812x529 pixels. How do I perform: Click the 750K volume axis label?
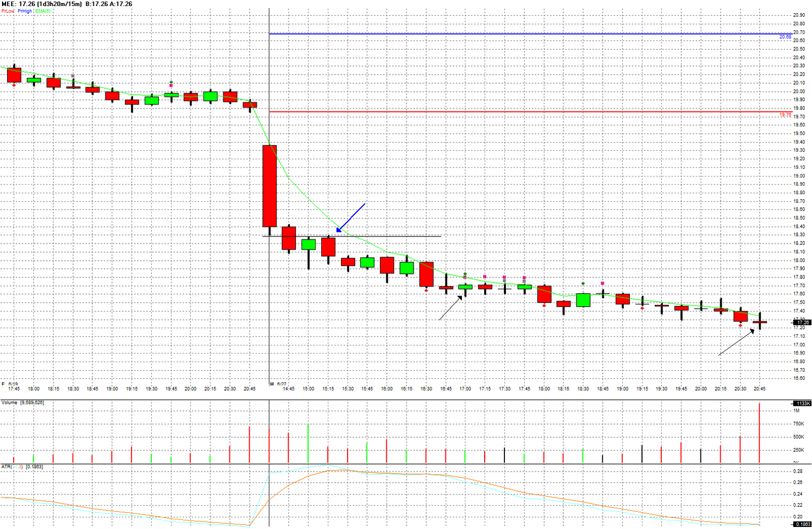[799, 424]
